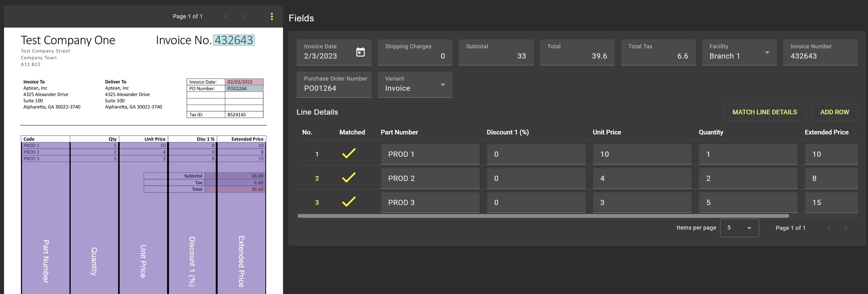Click the matched checkmark for row 3
Image resolution: width=868 pixels, height=294 pixels.
tap(348, 202)
